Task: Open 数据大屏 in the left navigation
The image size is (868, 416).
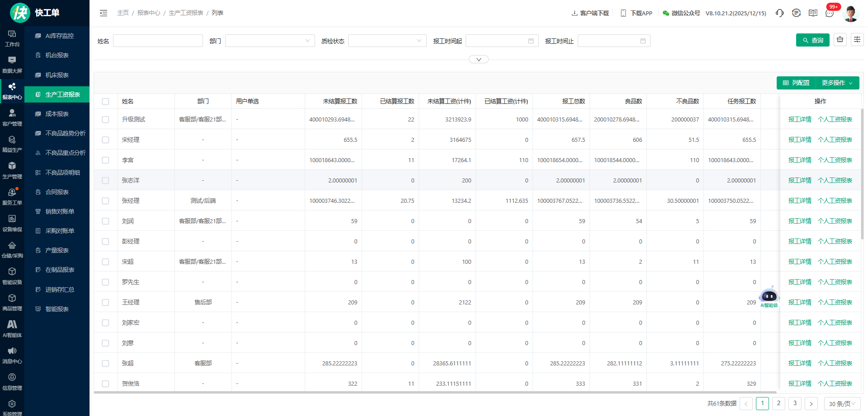Action: tap(12, 65)
